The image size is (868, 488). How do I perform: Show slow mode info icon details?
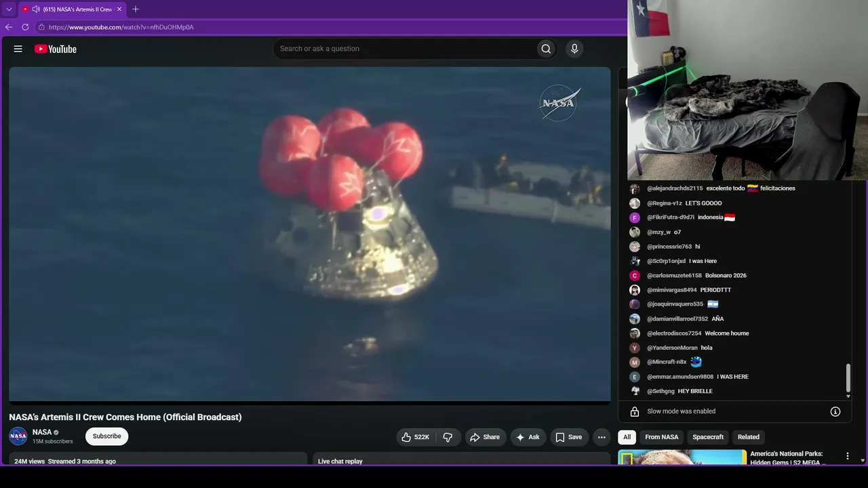pos(835,411)
